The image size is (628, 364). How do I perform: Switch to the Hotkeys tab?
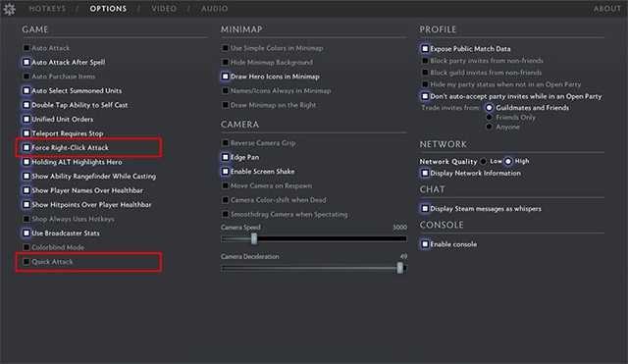tap(47, 9)
